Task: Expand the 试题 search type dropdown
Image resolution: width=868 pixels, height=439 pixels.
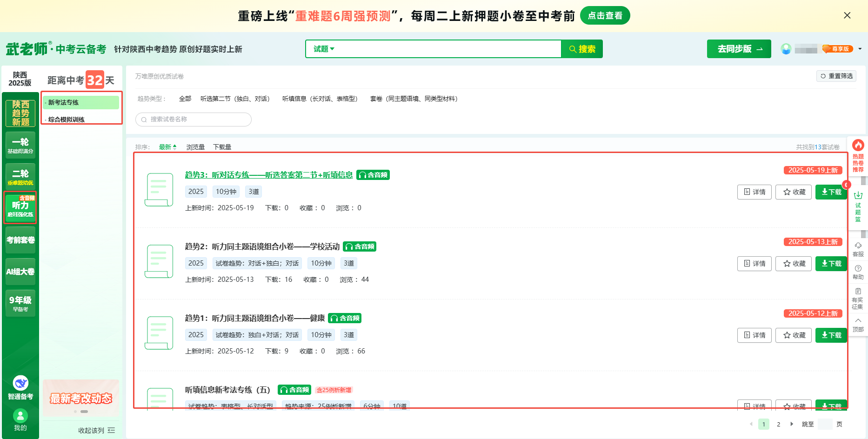Action: point(324,49)
